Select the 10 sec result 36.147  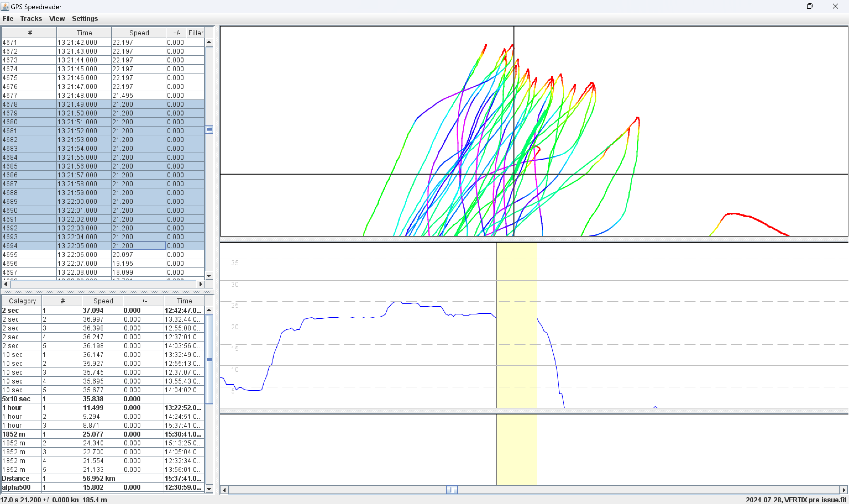pyautogui.click(x=103, y=355)
